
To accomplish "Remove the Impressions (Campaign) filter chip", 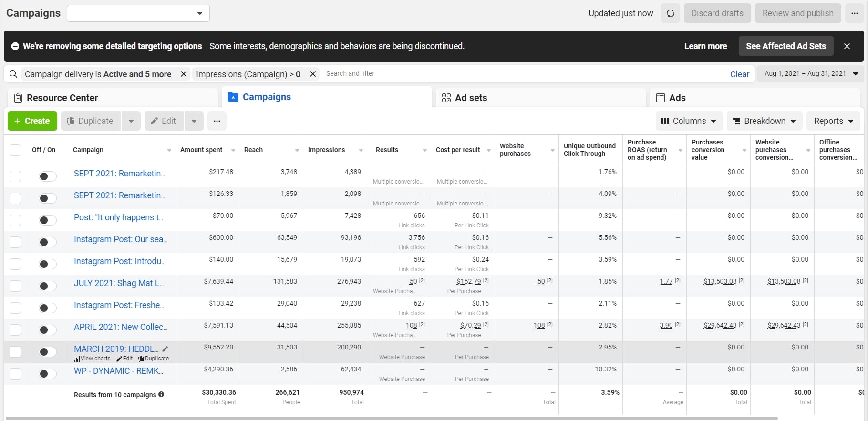I will pos(313,74).
